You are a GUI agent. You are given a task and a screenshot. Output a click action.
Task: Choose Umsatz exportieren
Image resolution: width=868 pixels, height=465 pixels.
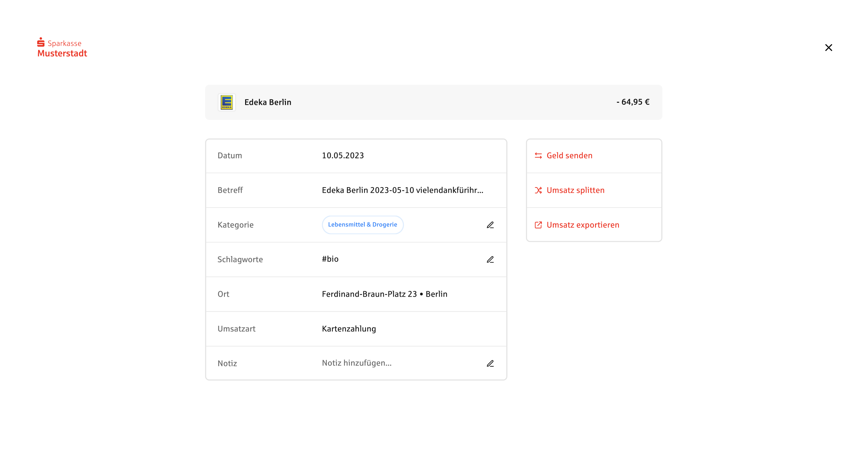point(583,225)
